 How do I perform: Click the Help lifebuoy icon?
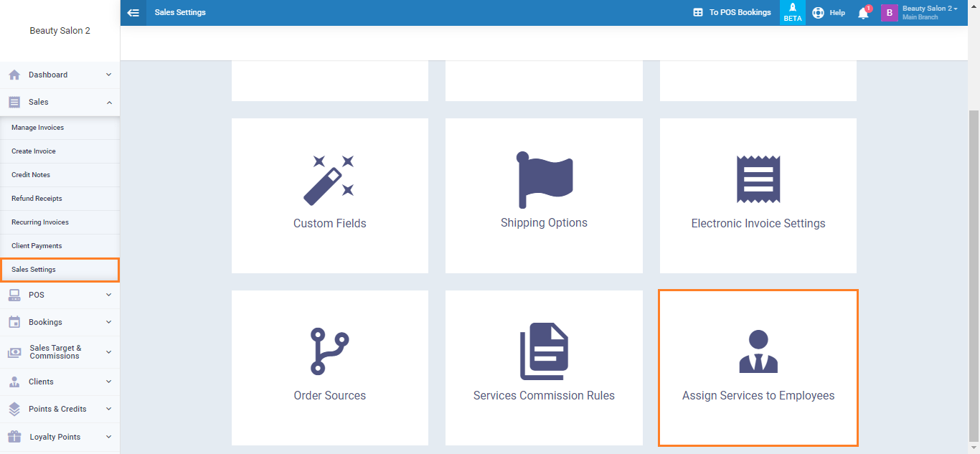[x=818, y=12]
